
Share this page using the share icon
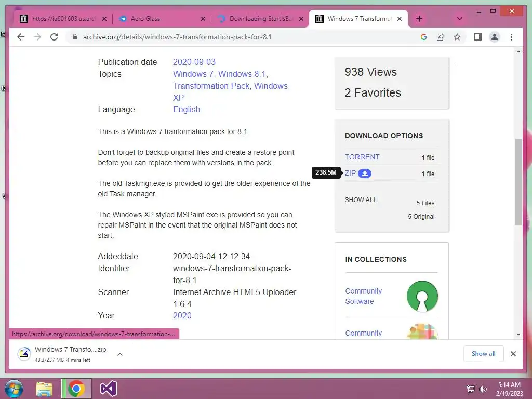tap(441, 37)
